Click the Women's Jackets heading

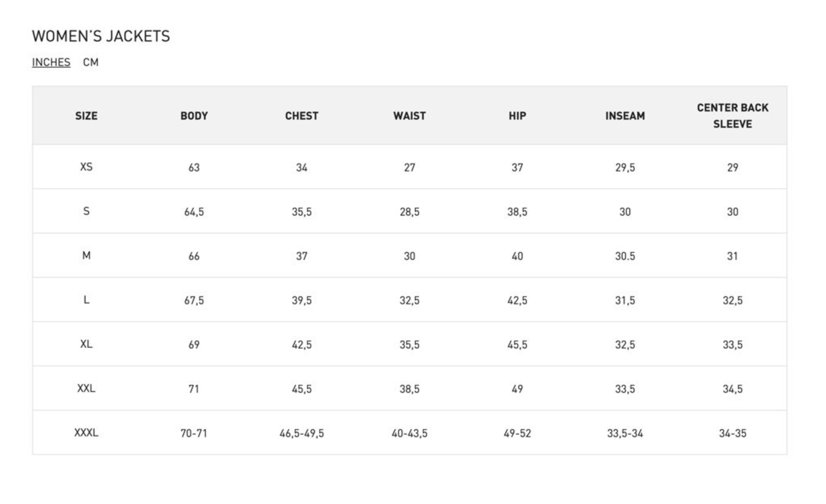tap(101, 36)
